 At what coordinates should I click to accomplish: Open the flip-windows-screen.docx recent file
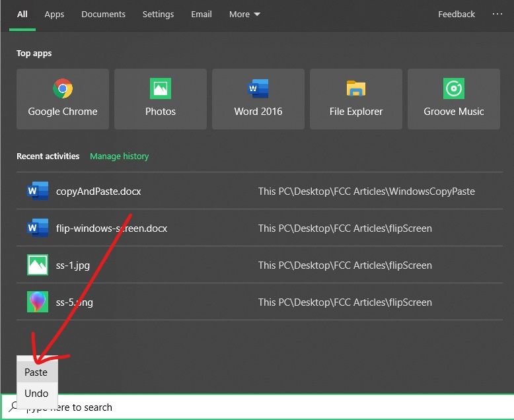(260, 228)
